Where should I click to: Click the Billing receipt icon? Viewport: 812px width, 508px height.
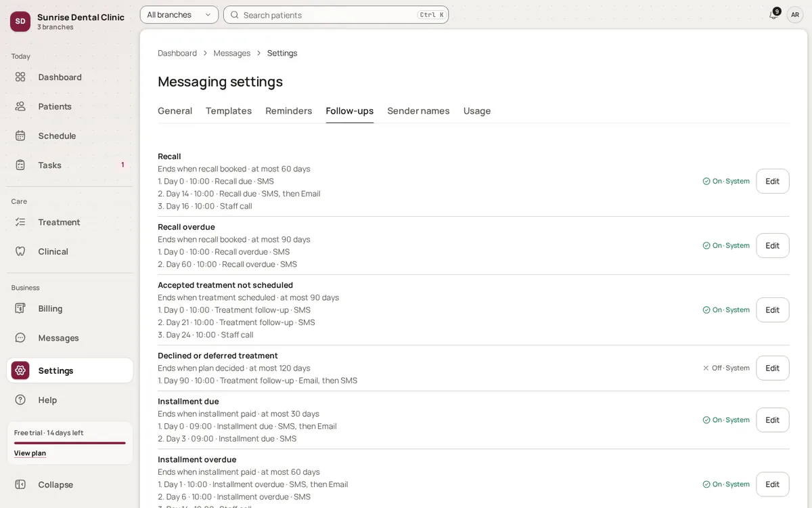[x=20, y=308]
